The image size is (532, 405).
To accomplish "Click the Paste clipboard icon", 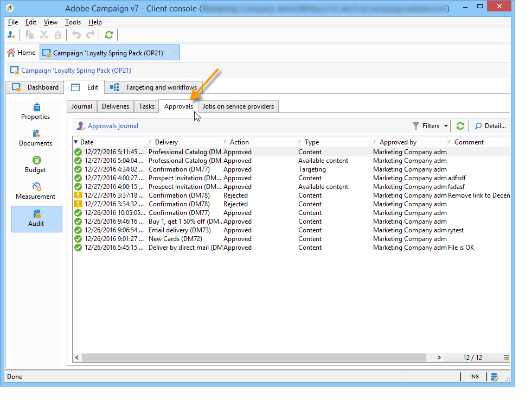I will (x=58, y=35).
